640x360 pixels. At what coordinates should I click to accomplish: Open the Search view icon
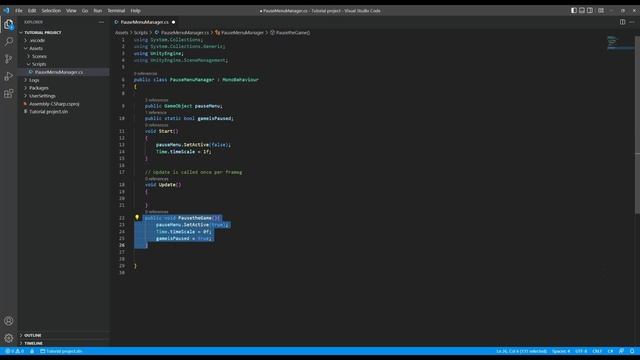click(x=9, y=42)
